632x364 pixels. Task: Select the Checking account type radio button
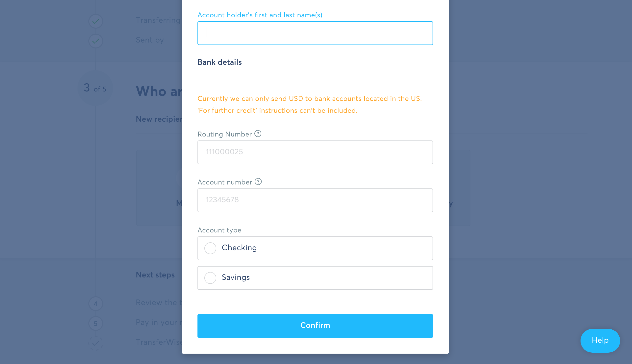point(211,248)
